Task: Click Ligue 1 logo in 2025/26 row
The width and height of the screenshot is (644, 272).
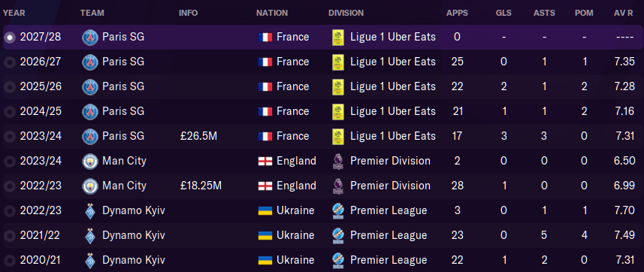Action: pos(337,86)
